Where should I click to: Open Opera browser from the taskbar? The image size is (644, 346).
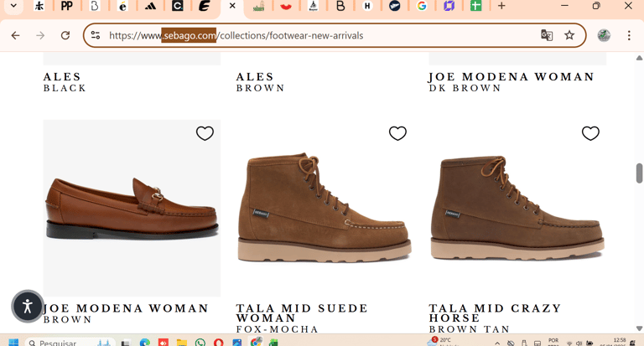pos(219,343)
